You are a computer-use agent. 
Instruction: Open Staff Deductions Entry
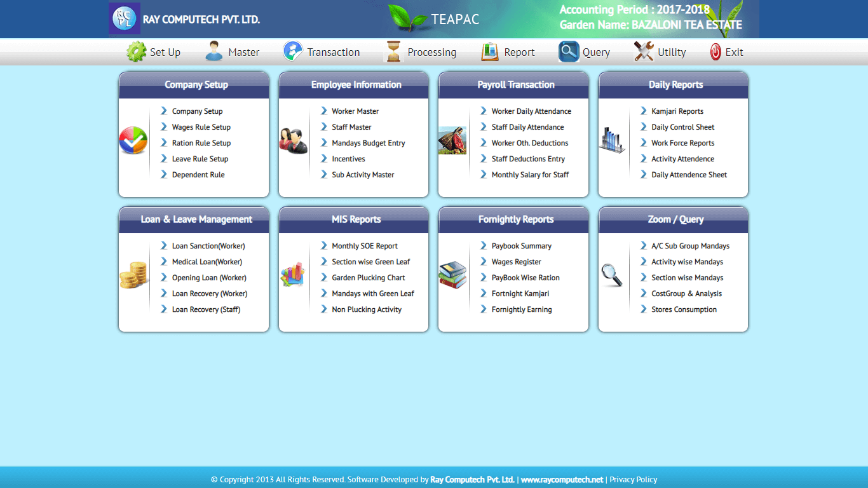[528, 159]
